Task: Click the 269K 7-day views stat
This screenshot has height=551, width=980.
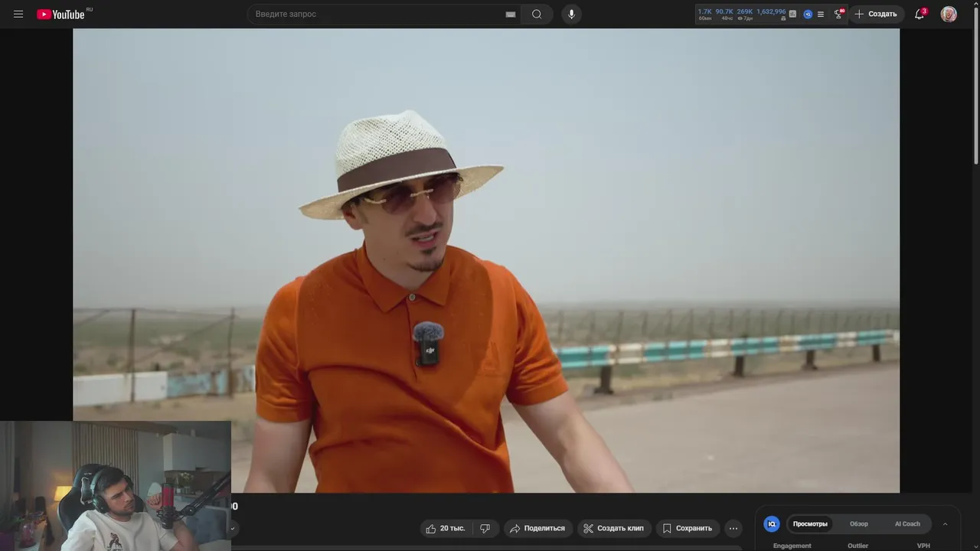Action: coord(745,14)
